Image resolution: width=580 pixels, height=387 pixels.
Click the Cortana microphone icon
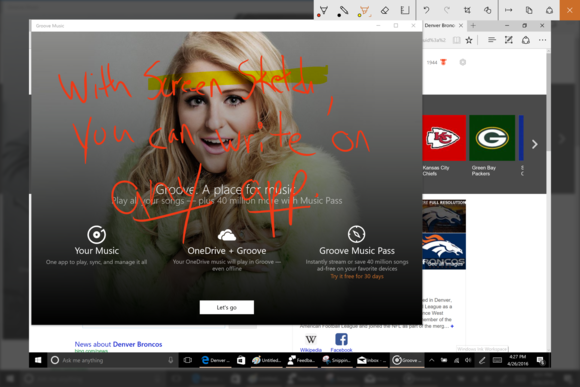coord(171,360)
